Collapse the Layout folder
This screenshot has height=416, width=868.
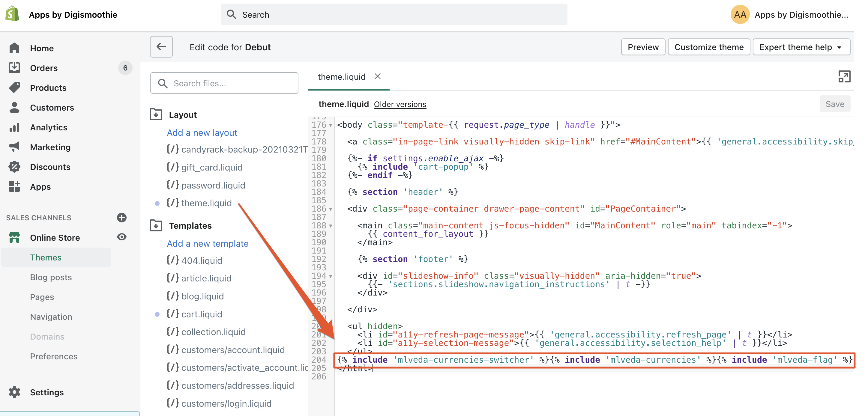pos(156,114)
